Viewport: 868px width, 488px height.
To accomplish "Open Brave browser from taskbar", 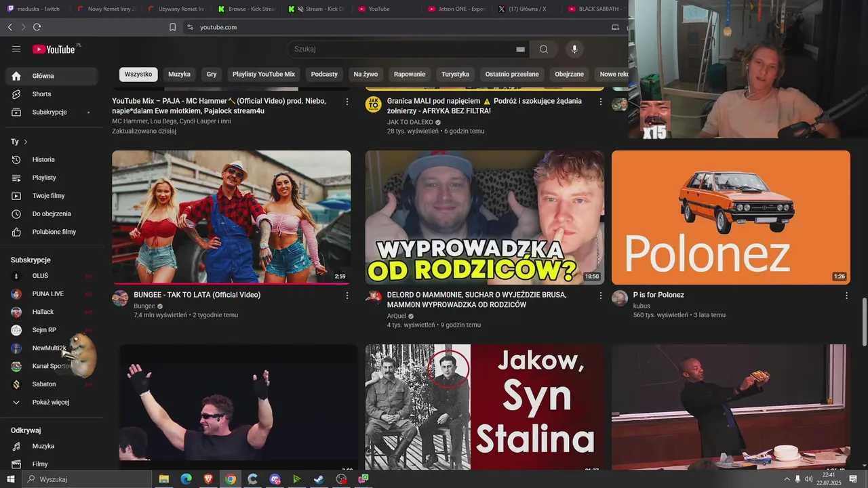I will tap(208, 479).
